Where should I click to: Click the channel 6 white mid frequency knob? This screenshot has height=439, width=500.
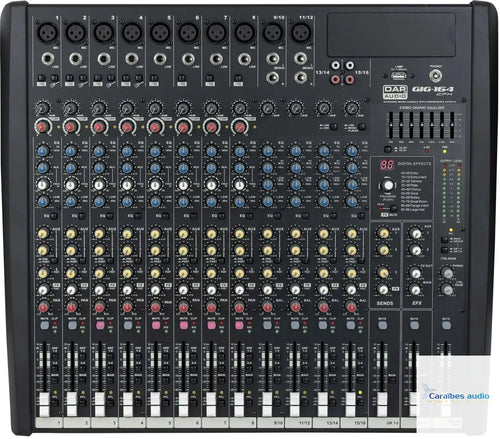click(183, 184)
